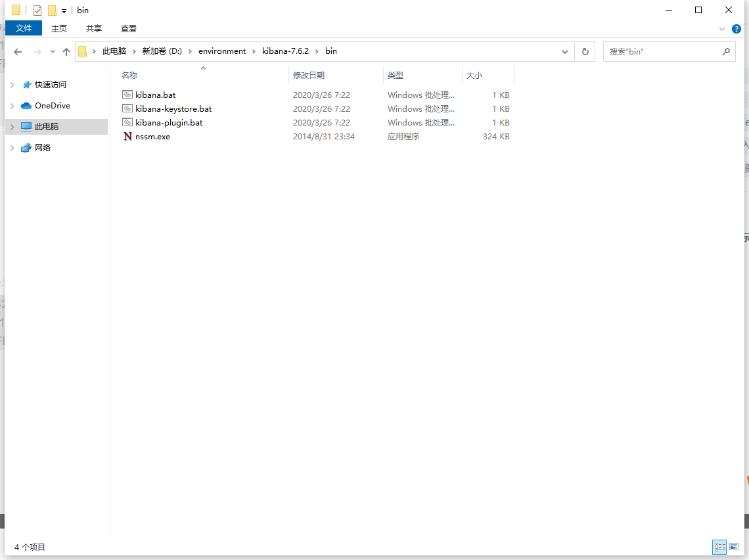This screenshot has width=749, height=560.
Task: Click the kibana-plugin.bat batch file icon
Action: tap(127, 122)
